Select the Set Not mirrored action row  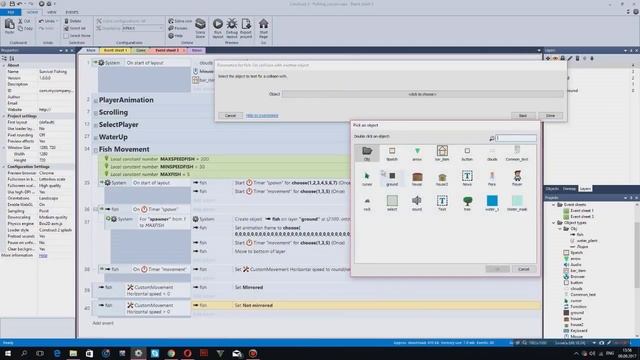[366, 305]
